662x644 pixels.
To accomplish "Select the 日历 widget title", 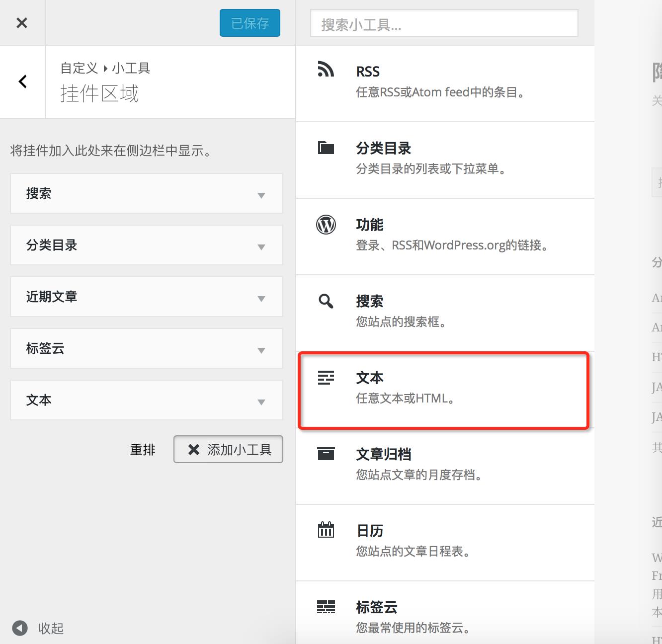I will point(370,531).
